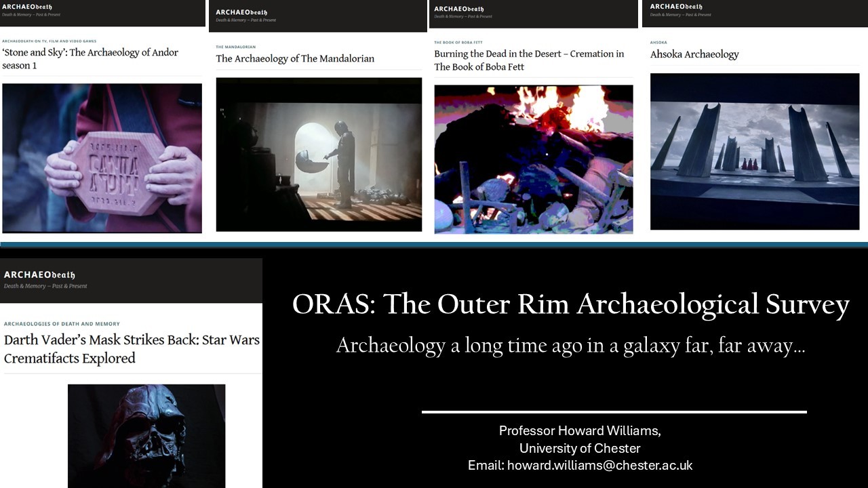
Task: Select 'ARCHAEOLOGIES OF DEATH AND MEMORY' category label
Action: (x=62, y=324)
